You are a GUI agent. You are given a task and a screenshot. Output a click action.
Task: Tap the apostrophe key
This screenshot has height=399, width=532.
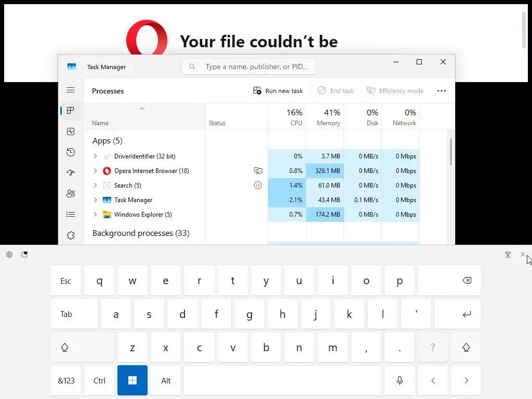pyautogui.click(x=416, y=314)
